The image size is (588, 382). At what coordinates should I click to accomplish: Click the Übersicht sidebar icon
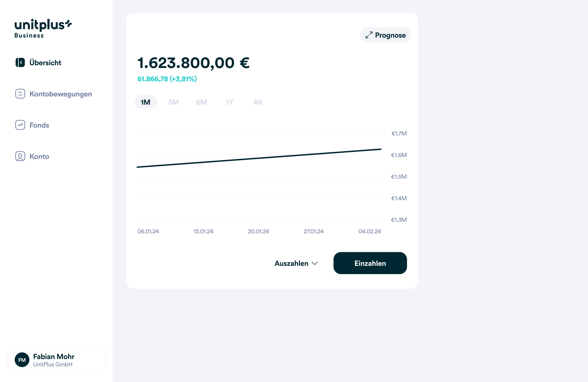tap(20, 62)
